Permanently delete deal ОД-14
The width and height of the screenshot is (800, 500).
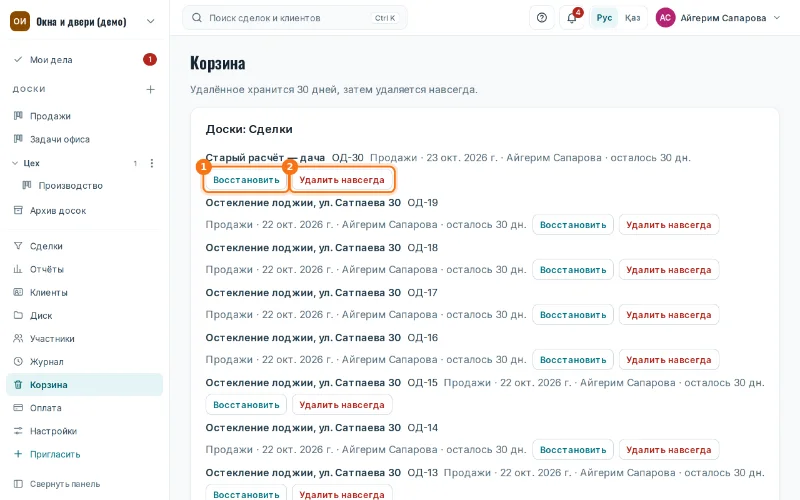[669, 449]
